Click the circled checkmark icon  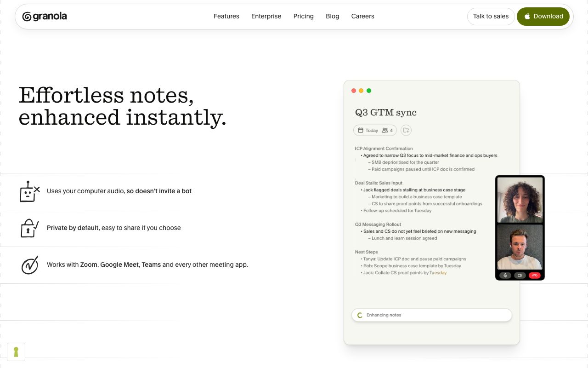pos(30,265)
